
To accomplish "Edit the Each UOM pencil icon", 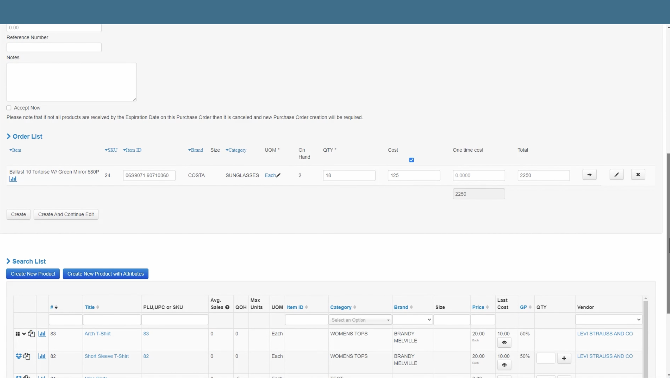I will coord(279,175).
